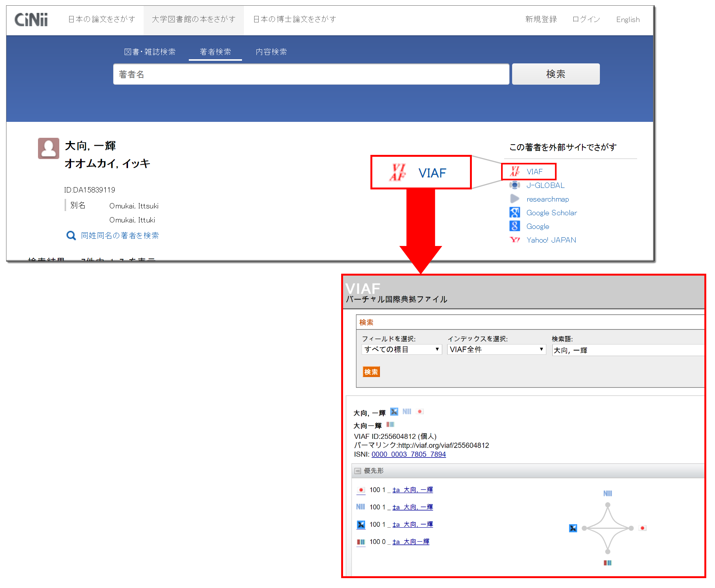Select the 著者検索 tab
The width and height of the screenshot is (715, 588).
coord(215,52)
